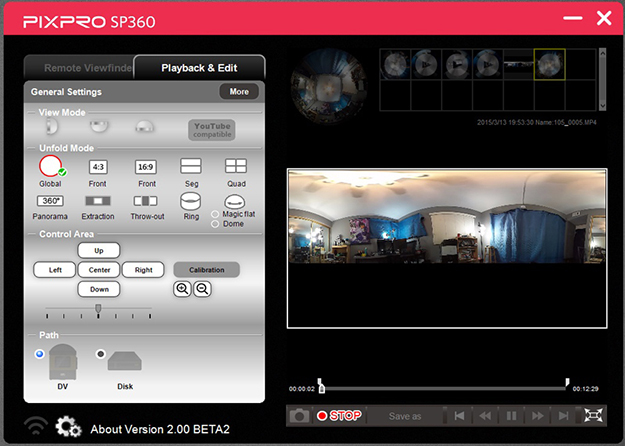Click the About Version 2.00 BETA2 text

160,429
